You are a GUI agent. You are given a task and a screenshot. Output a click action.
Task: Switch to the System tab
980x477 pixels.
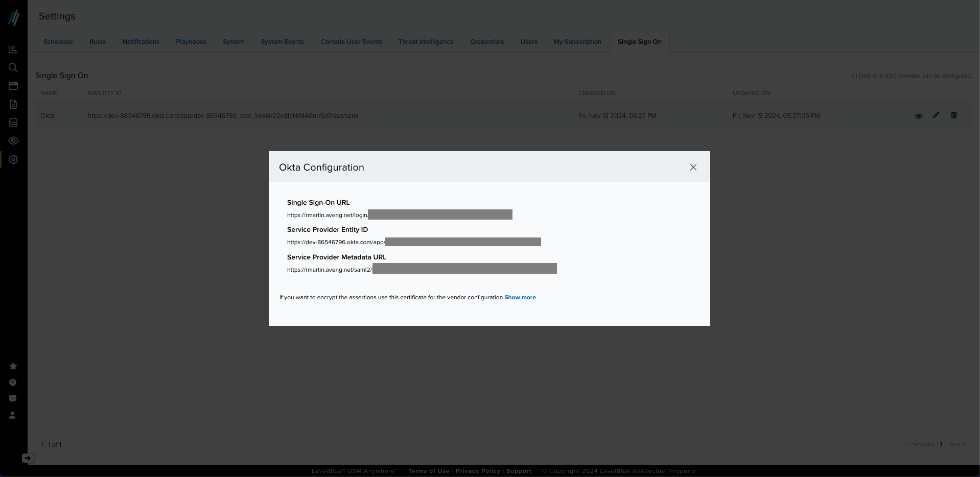(x=234, y=42)
